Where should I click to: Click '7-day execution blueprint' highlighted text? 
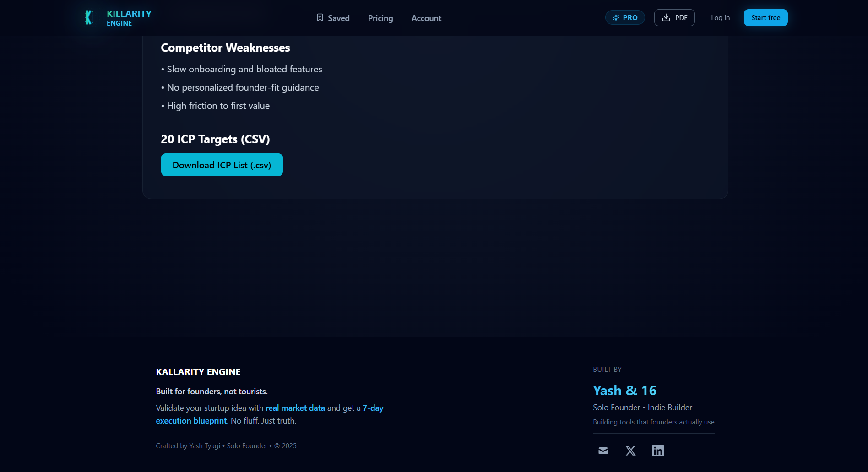[270, 414]
